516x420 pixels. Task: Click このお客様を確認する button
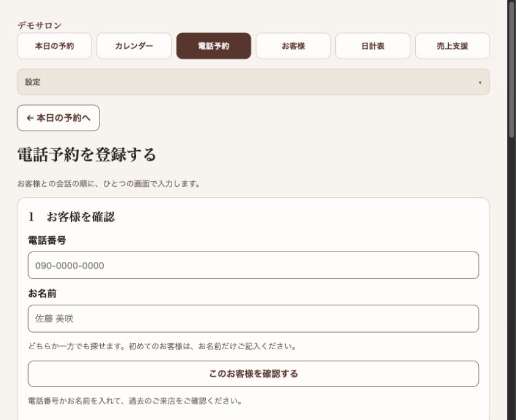click(253, 374)
